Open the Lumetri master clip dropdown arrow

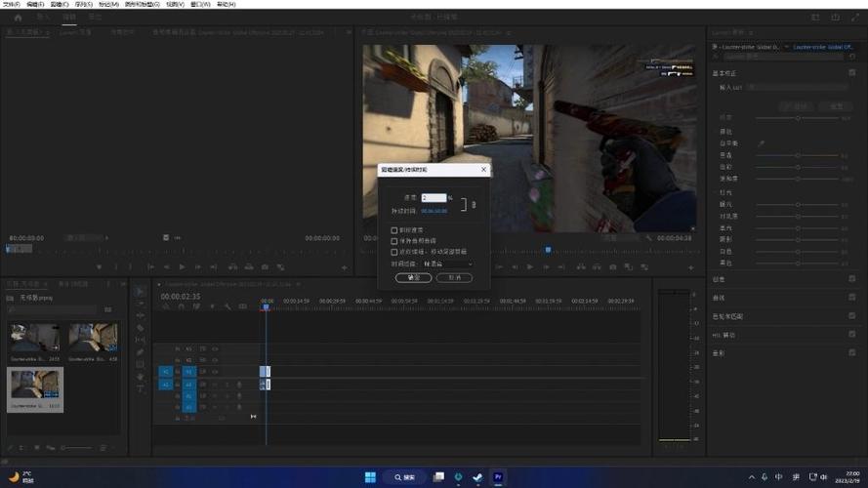[786, 47]
